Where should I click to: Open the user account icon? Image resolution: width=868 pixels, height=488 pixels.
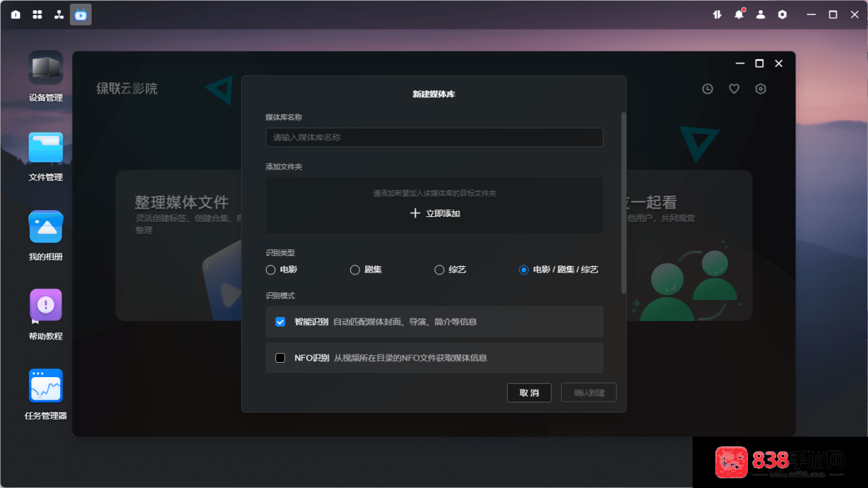click(760, 14)
